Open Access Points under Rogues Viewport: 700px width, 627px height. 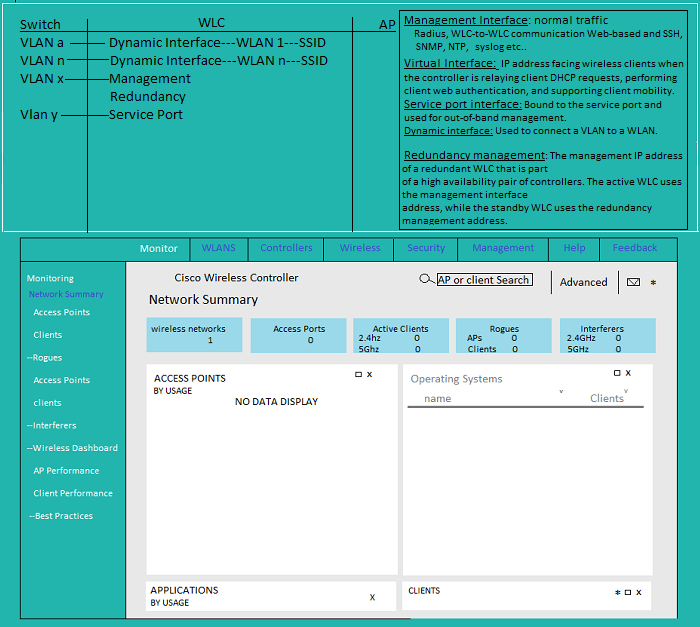[62, 380]
